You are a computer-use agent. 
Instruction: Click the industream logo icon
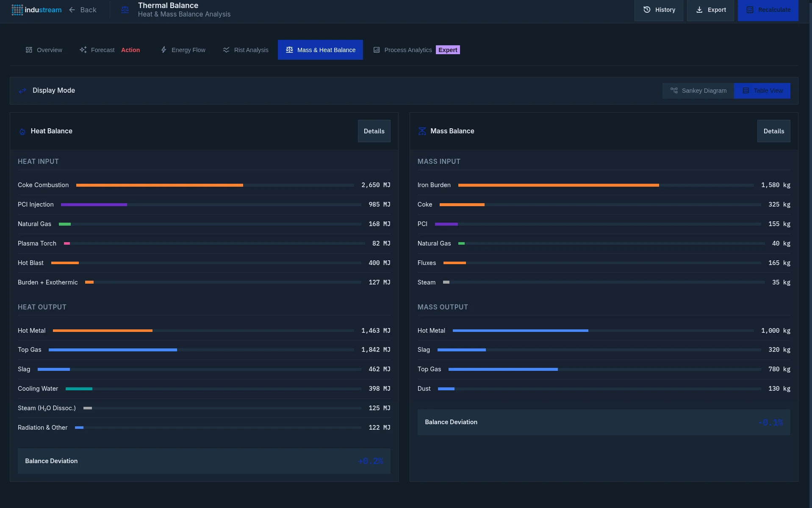[x=17, y=10]
